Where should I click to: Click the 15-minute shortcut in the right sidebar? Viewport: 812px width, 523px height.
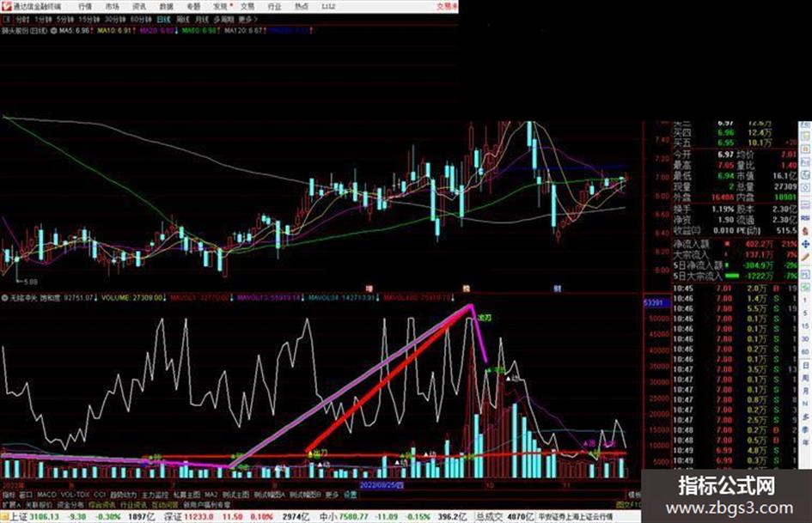point(805,326)
